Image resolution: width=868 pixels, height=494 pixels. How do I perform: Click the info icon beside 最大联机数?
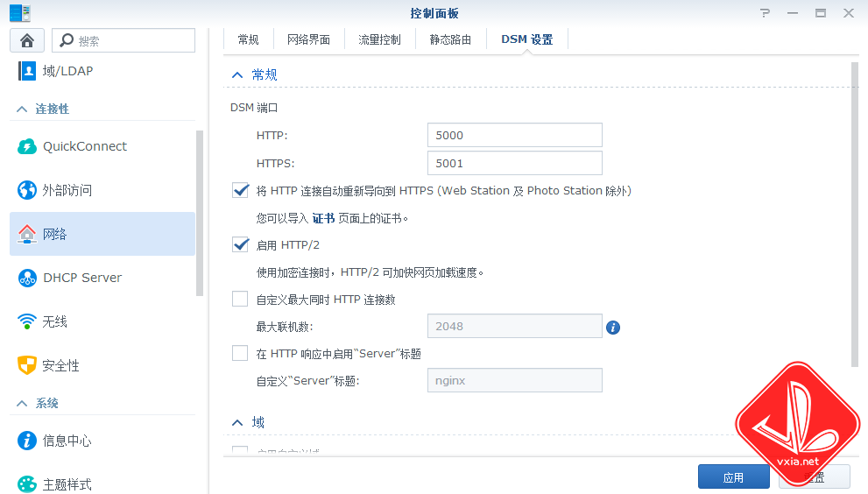[x=613, y=328]
